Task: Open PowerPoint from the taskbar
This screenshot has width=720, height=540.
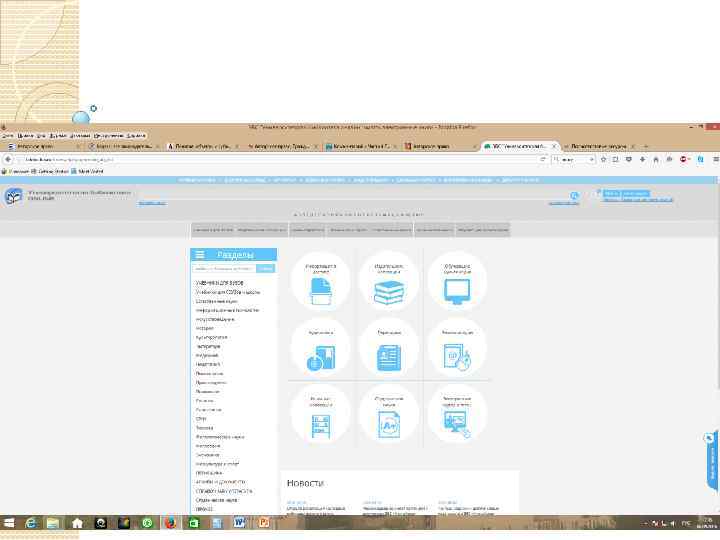Action: 264,523
